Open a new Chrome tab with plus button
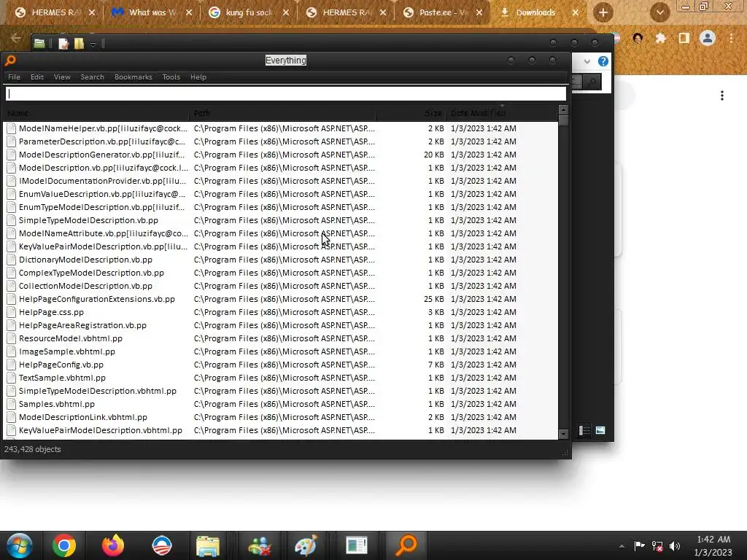 [603, 12]
